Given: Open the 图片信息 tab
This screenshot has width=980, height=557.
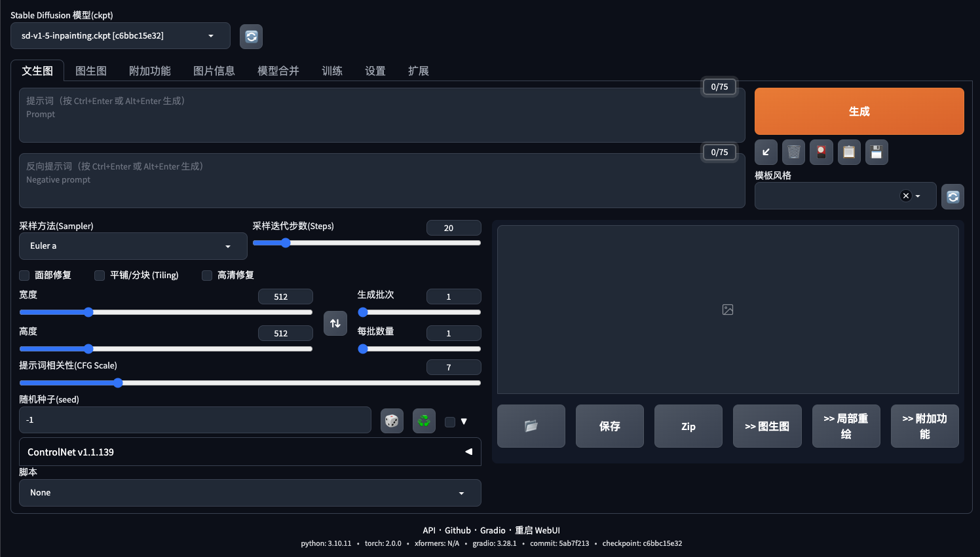Looking at the screenshot, I should tap(214, 71).
